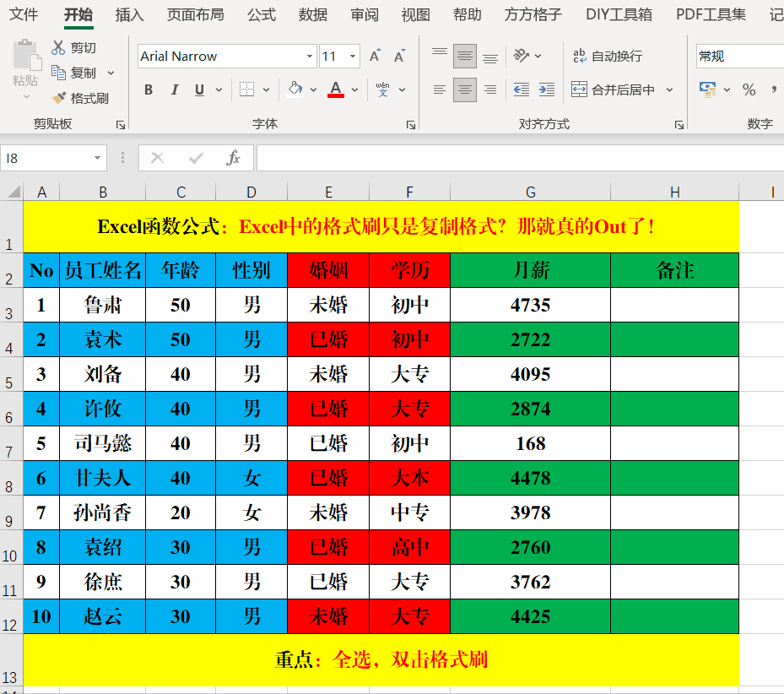Expand the fill color dropdown arrow
The height and width of the screenshot is (694, 784).
[313, 90]
